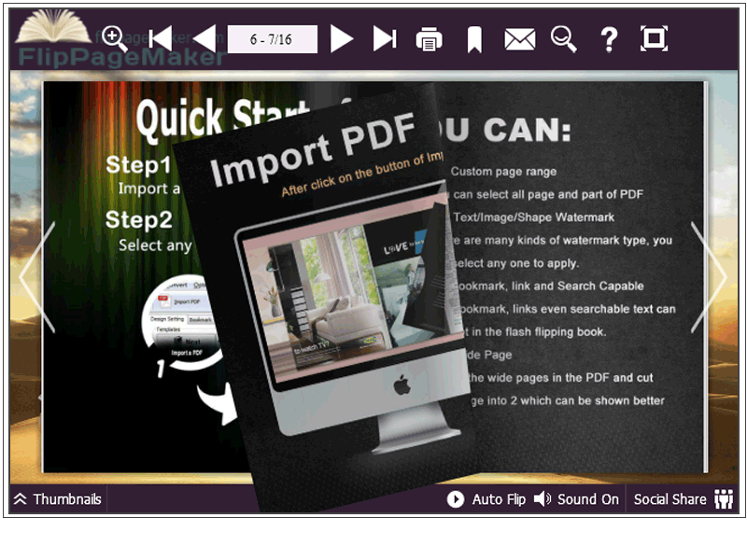
Task: Toggle fullscreen mode icon
Action: click(x=654, y=38)
